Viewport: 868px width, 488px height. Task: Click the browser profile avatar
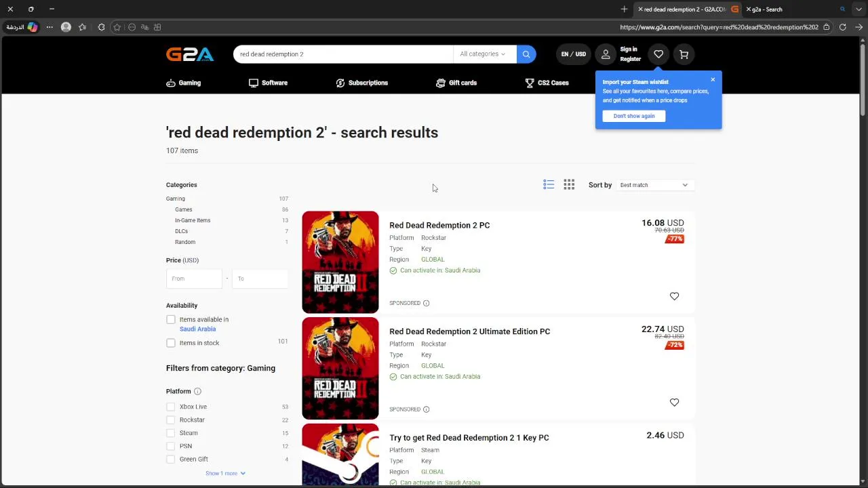click(x=66, y=27)
